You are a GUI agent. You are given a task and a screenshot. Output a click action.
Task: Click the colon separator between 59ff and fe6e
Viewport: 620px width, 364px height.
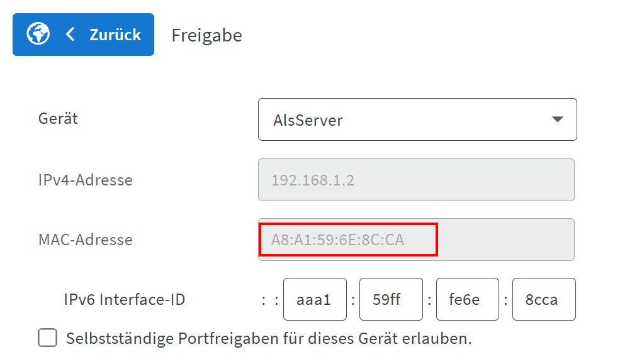(429, 301)
